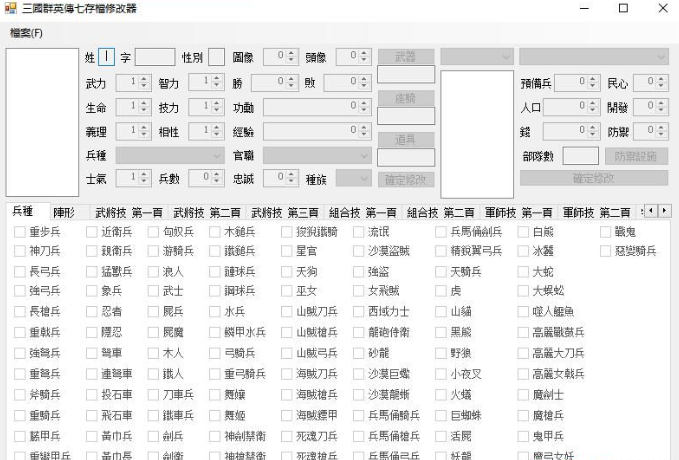Click the 武力 spinner
Viewport: 679px width, 460px height.
pos(133,82)
